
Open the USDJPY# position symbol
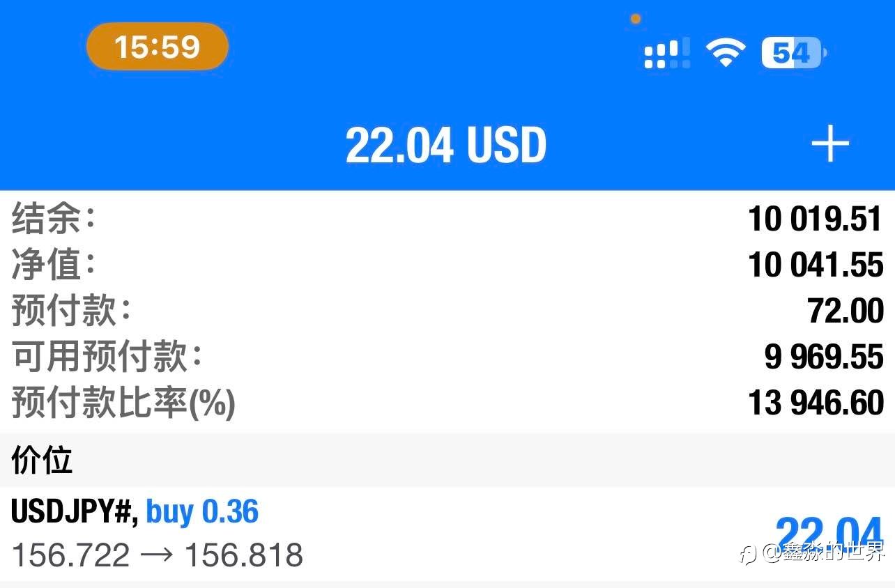pyautogui.click(x=71, y=512)
